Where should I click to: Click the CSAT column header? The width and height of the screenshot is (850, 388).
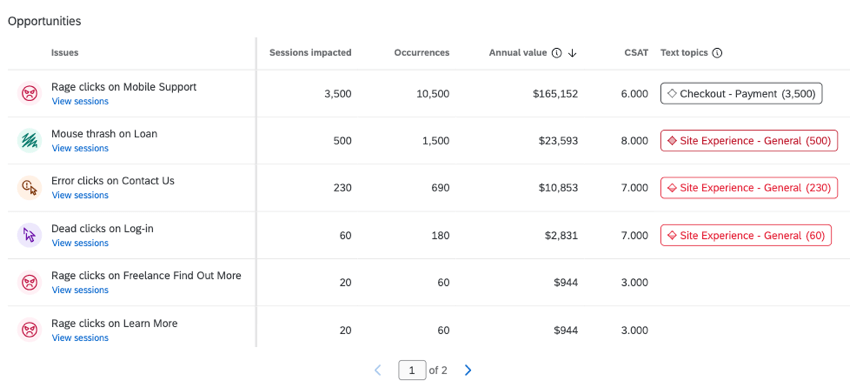636,53
